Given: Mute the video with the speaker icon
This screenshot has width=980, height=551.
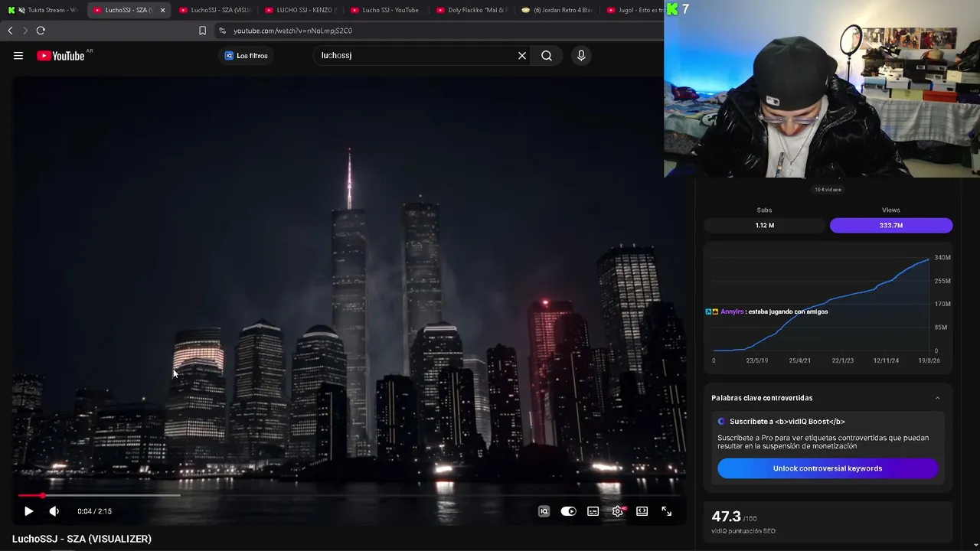Looking at the screenshot, I should 54,511.
